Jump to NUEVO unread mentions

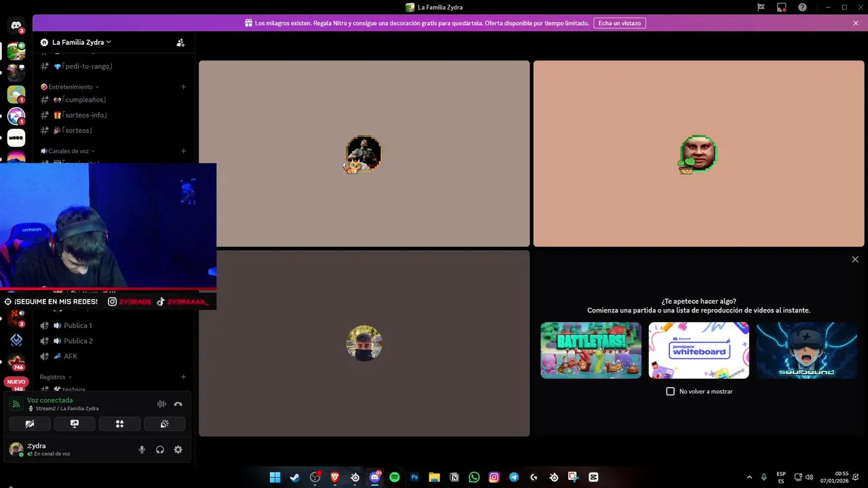[x=16, y=382]
